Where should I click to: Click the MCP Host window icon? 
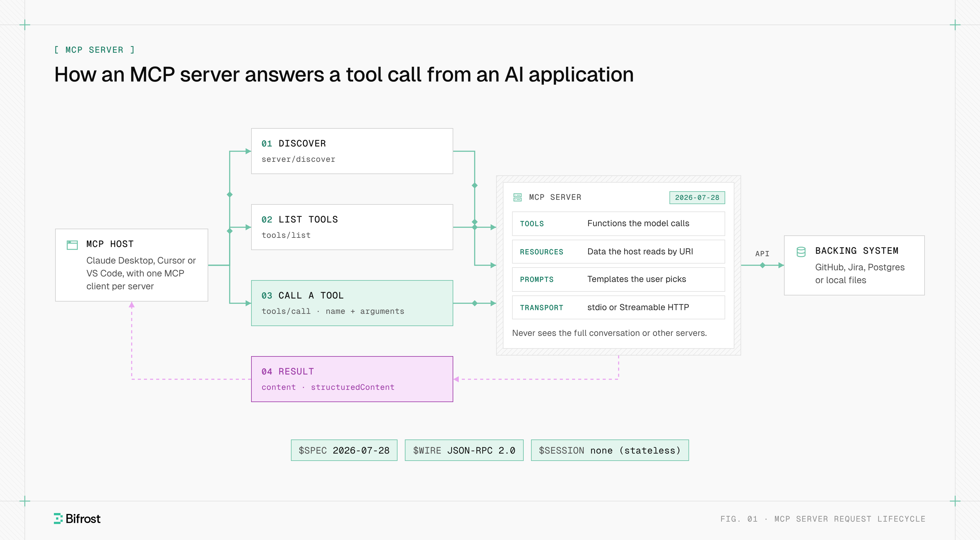pyautogui.click(x=72, y=245)
